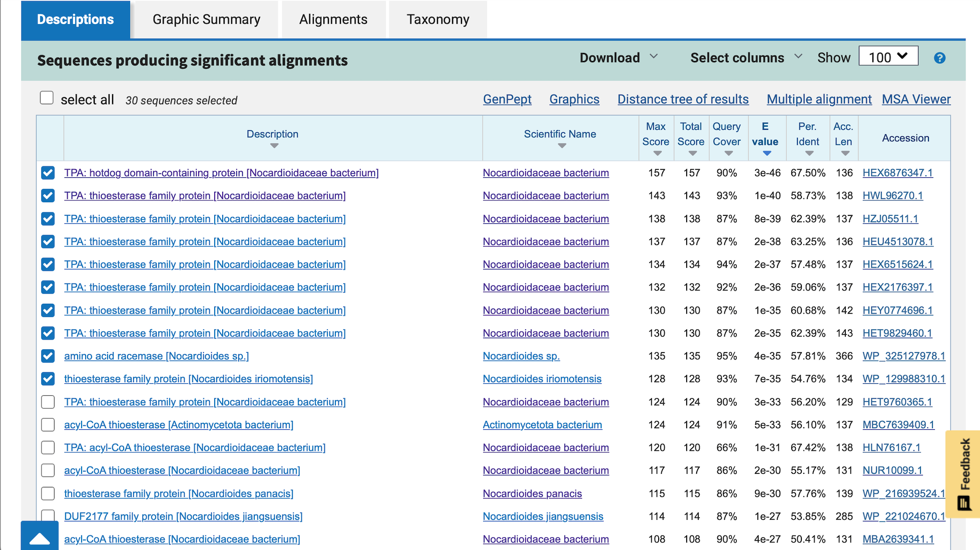
Task: Click the 3e-46 E value cell
Action: pyautogui.click(x=767, y=173)
